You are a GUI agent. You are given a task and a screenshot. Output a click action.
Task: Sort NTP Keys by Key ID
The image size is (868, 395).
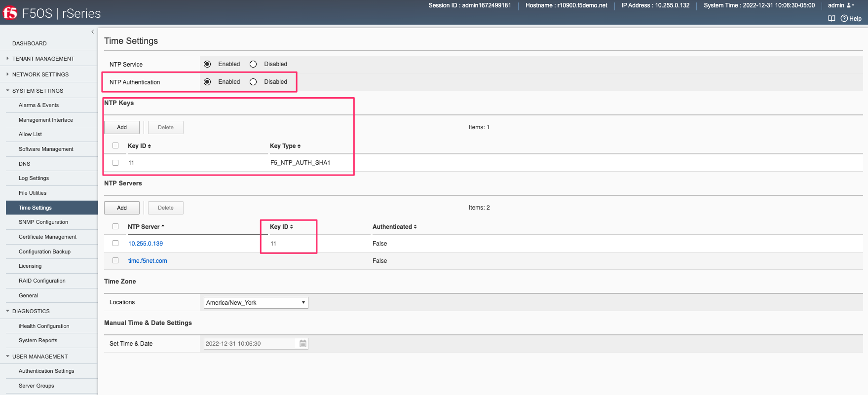click(139, 146)
